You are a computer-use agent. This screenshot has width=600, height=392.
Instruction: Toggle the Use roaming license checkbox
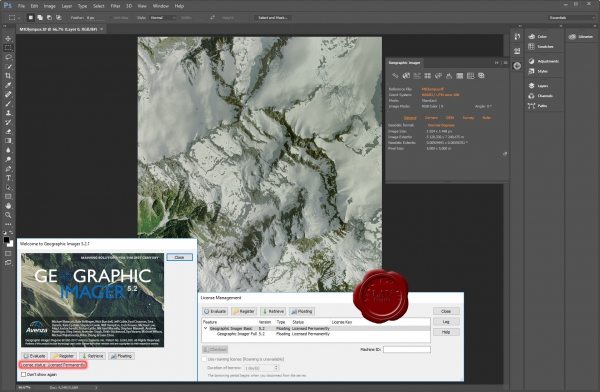point(204,359)
